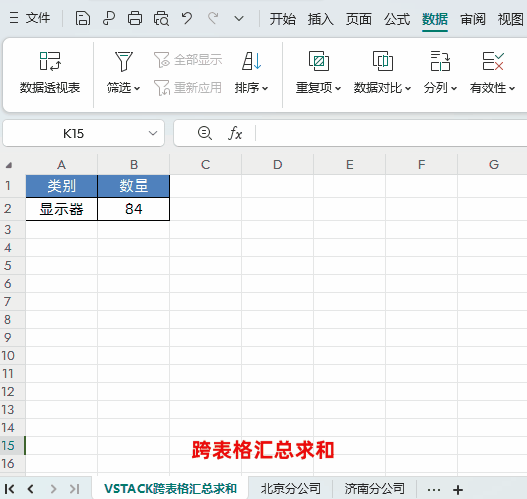Expand the 有效性 dropdown arrow

pyautogui.click(x=512, y=88)
